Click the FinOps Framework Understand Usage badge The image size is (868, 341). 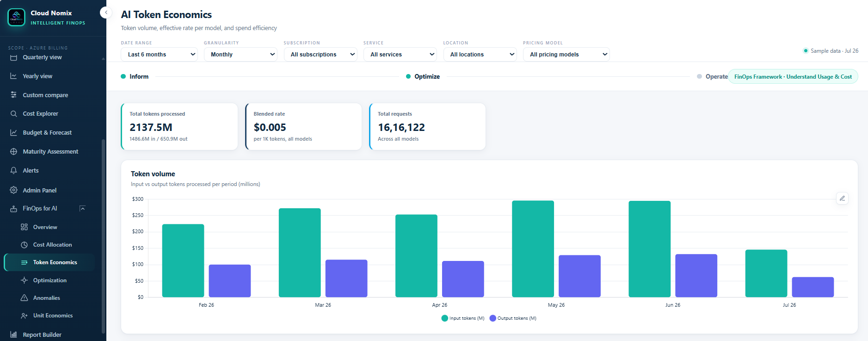pyautogui.click(x=793, y=76)
